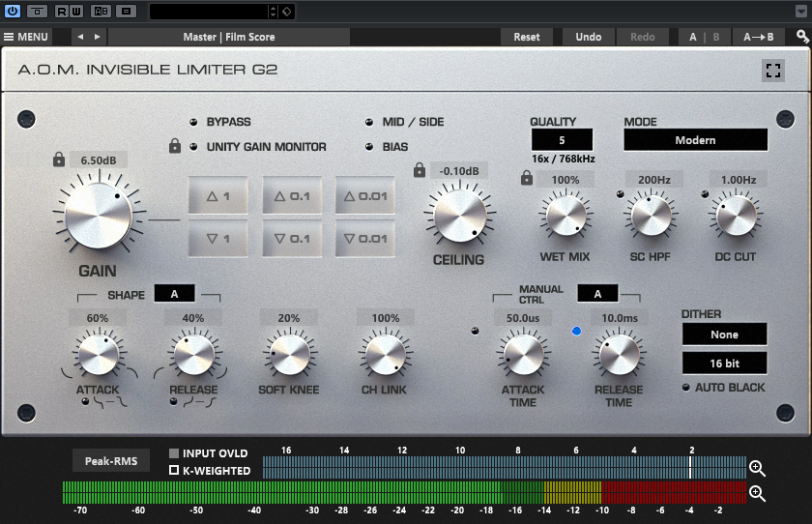Toggle the attack curve LED below ATTACK

click(85, 401)
